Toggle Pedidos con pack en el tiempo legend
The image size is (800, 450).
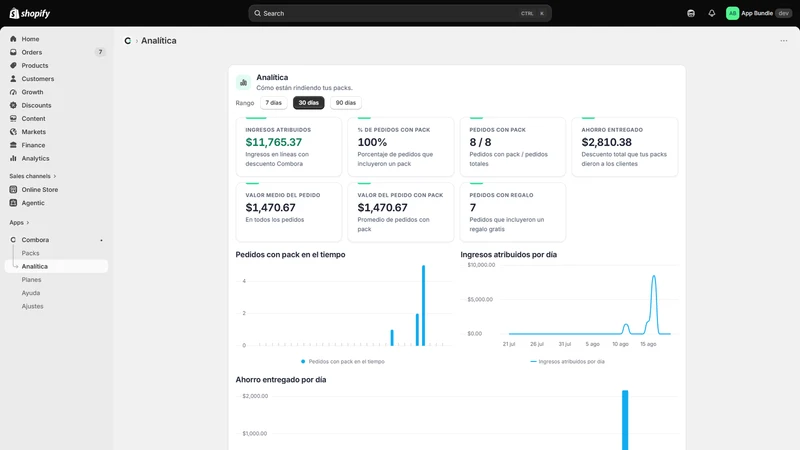pos(343,361)
